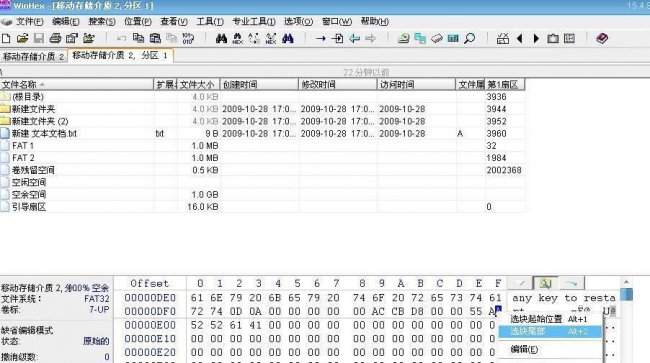The height and width of the screenshot is (363, 650).
Task: Select the FAT 1 row
Action: (262, 145)
